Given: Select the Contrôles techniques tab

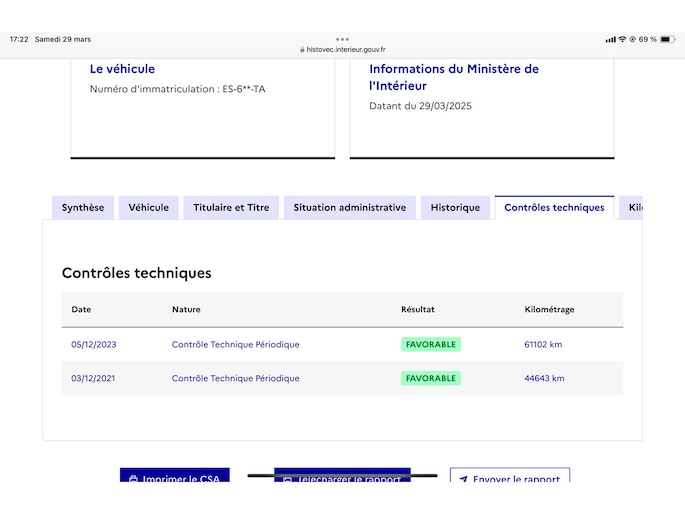Looking at the screenshot, I should point(554,208).
